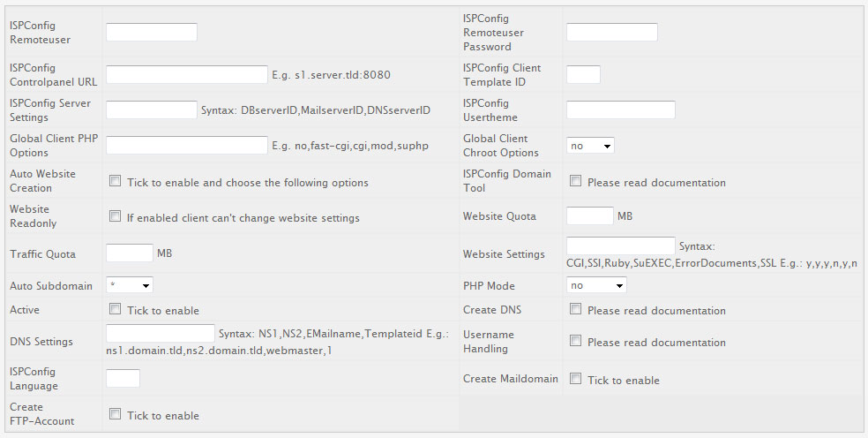Toggle the Active checkbox
Screen dimensions: 868x438
116,309
